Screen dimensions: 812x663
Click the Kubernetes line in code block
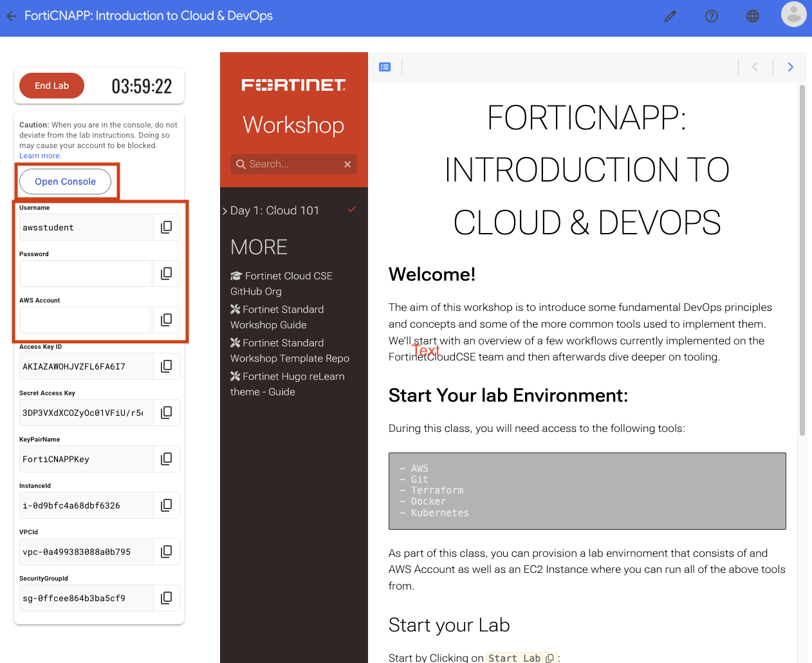434,513
